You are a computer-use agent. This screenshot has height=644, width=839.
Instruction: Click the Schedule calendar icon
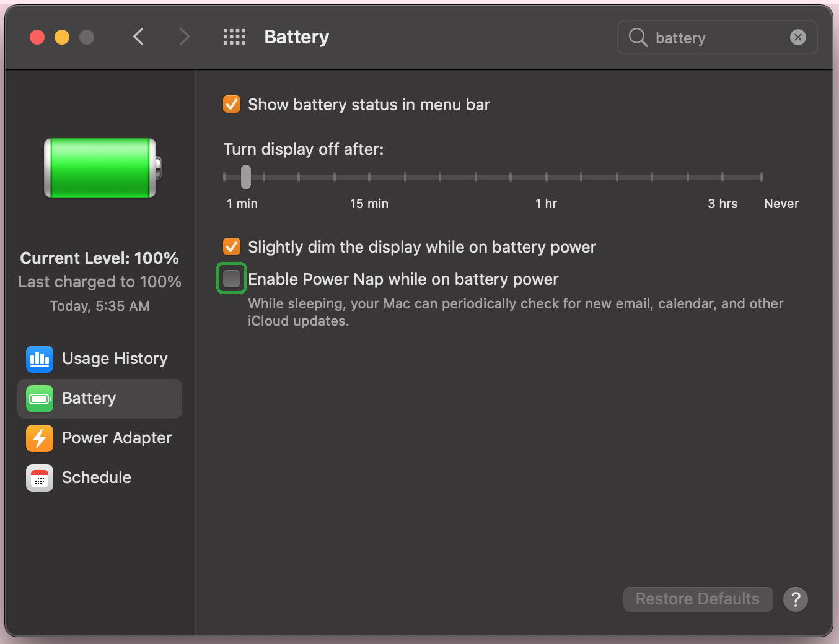(40, 478)
